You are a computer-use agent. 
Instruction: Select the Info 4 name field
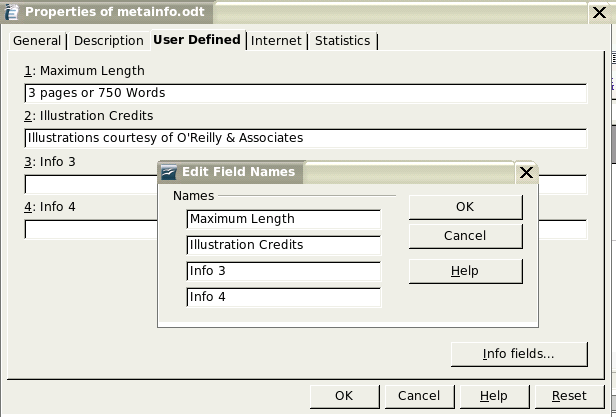pos(283,297)
